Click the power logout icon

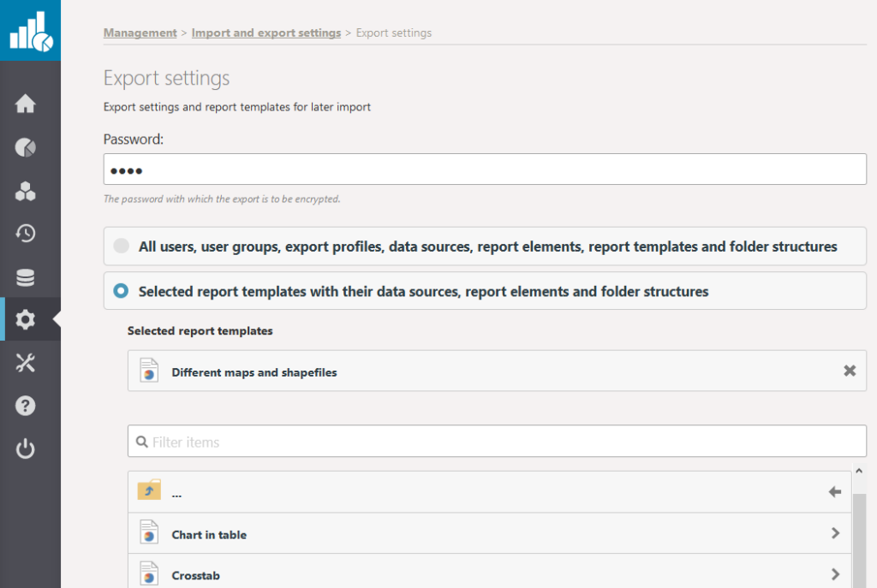[25, 448]
